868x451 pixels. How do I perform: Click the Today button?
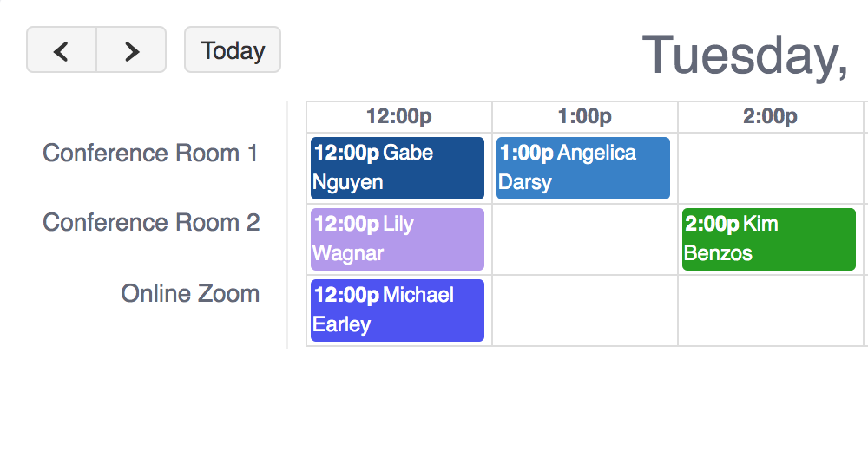pos(233,50)
